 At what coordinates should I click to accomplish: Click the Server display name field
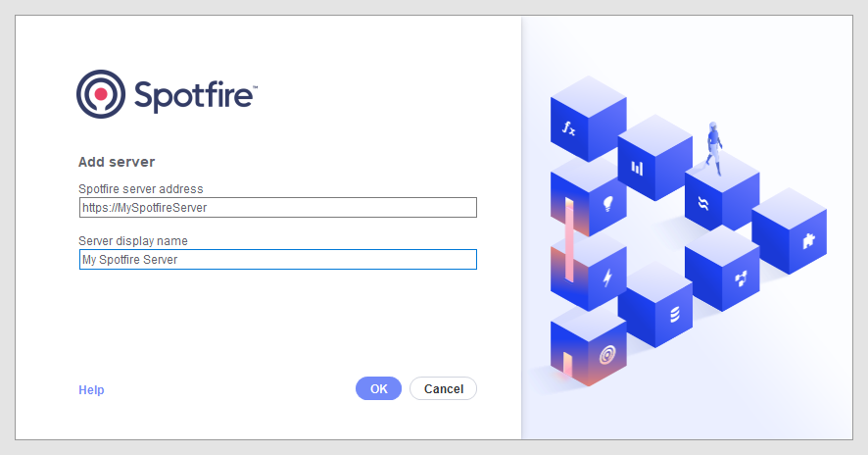[x=277, y=259]
